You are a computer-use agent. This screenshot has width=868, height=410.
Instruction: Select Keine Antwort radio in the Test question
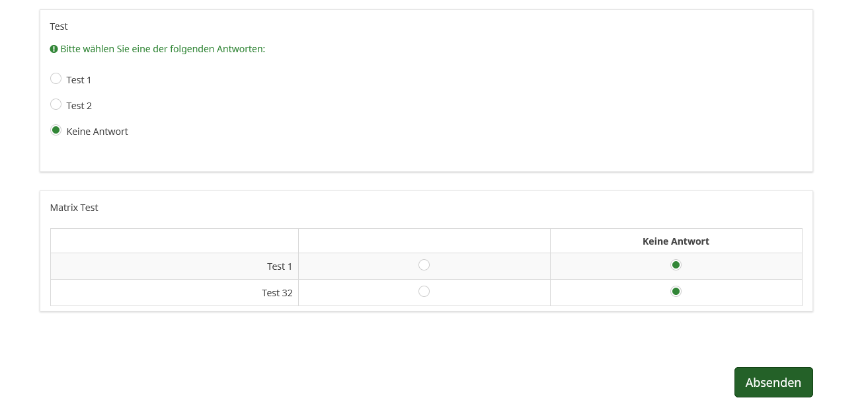tap(56, 130)
